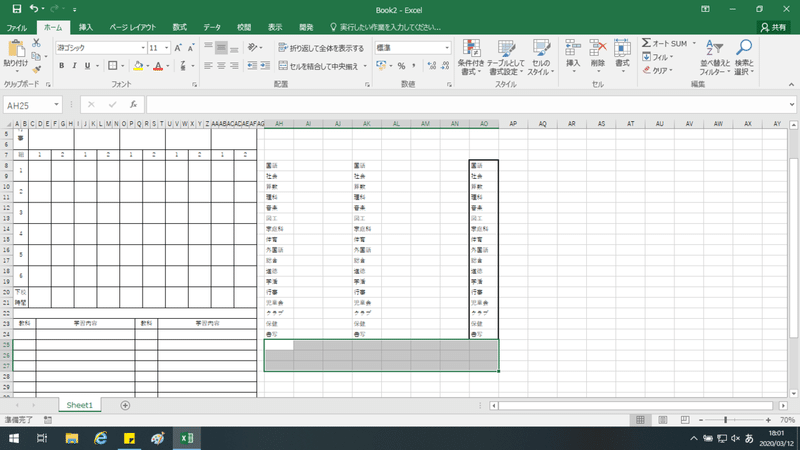
Task: Switch to the Page Layout tab
Action: tap(133, 28)
